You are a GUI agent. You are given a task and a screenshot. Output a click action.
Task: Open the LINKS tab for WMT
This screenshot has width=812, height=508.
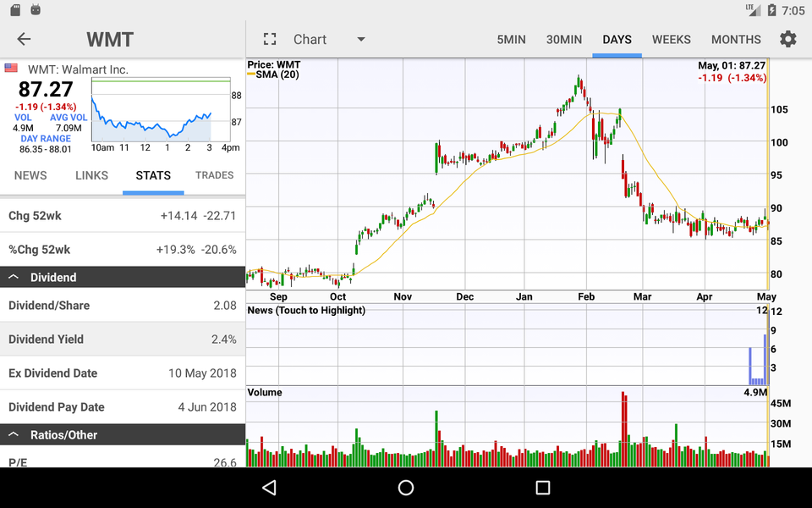point(91,175)
